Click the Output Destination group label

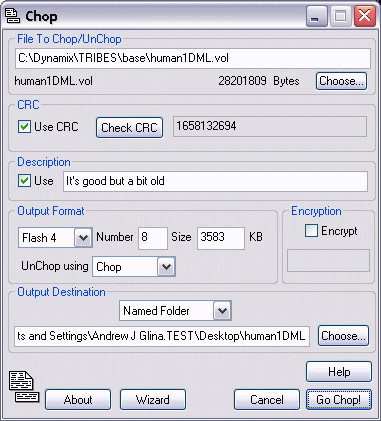(x=61, y=292)
